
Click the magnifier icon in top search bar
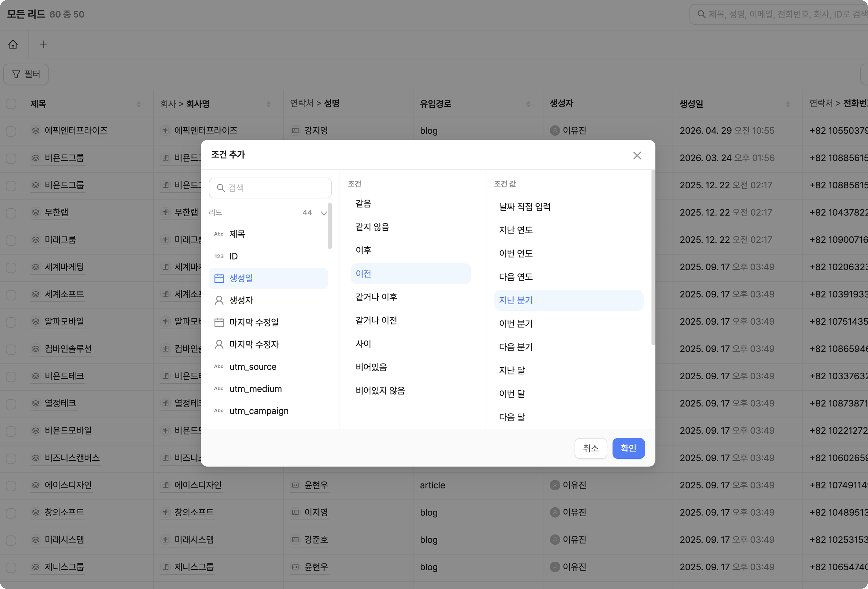click(701, 14)
